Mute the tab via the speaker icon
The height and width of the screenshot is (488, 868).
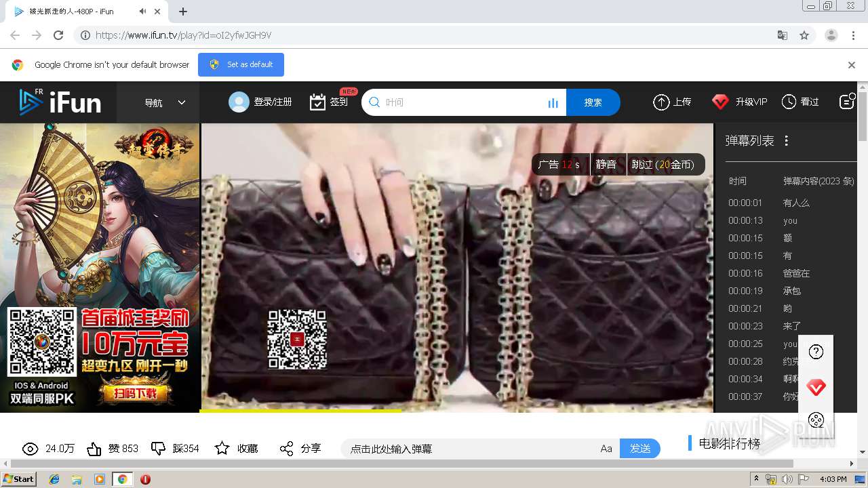pyautogui.click(x=142, y=12)
